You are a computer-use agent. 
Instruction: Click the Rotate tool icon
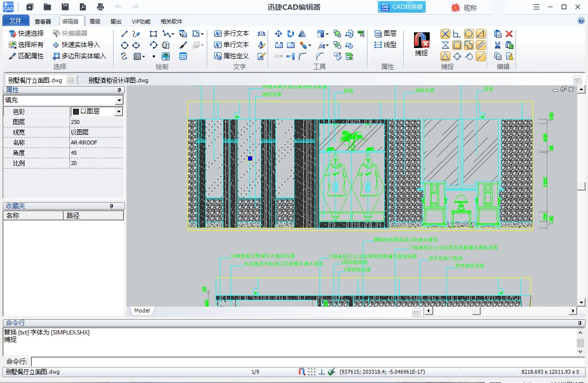(x=291, y=34)
